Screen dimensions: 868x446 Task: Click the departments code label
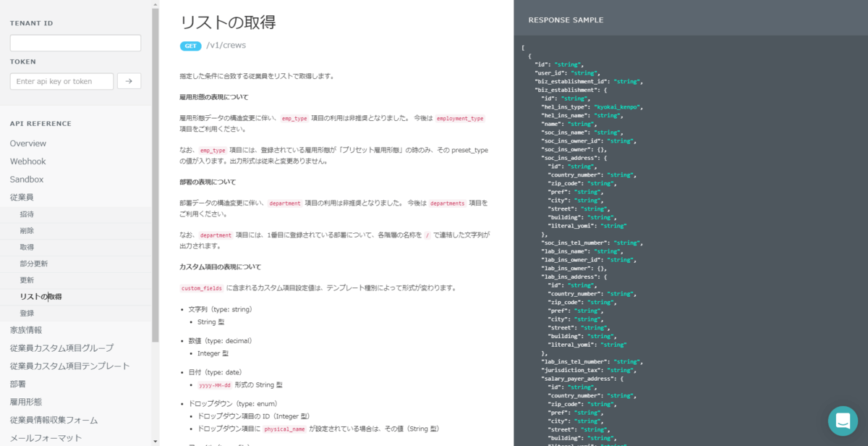click(448, 203)
